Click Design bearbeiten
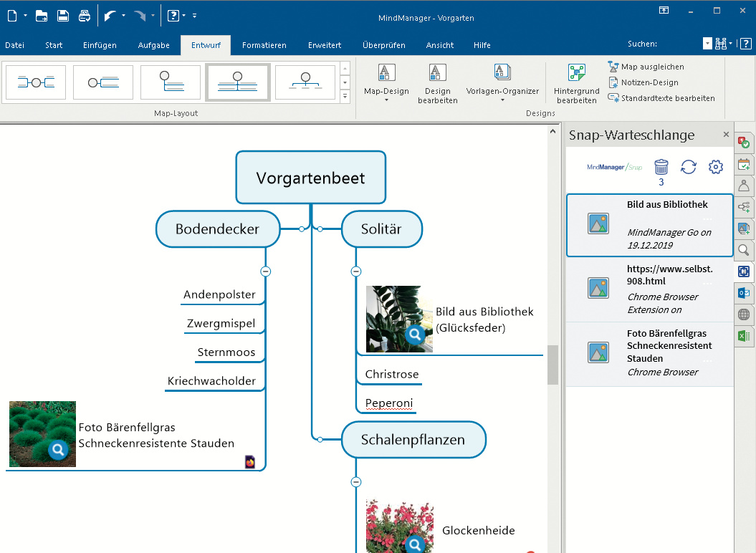Screen dimensions: 756x553 click(437, 83)
